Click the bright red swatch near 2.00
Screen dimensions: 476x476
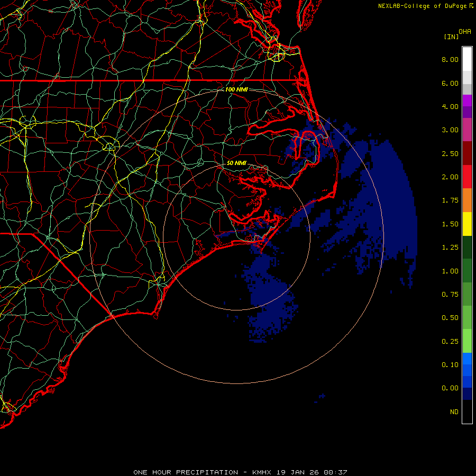[x=467, y=177]
